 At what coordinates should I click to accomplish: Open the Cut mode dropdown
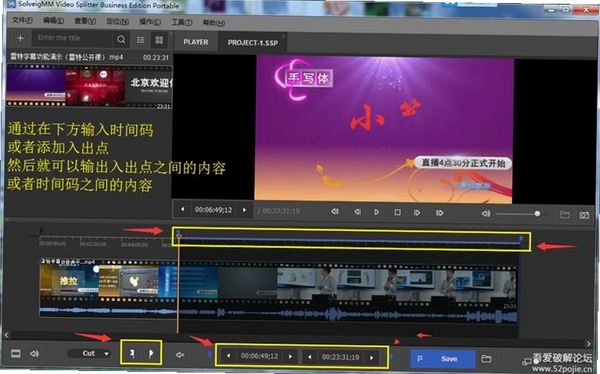[x=88, y=353]
